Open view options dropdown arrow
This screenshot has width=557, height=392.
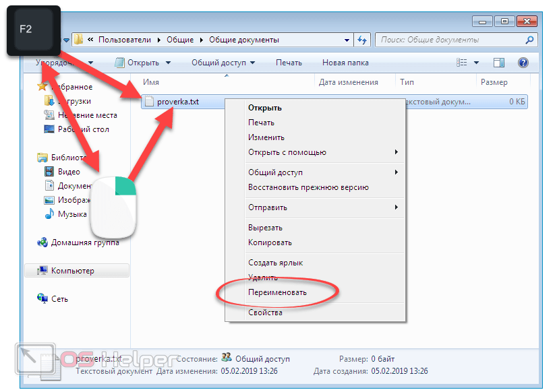coord(476,63)
